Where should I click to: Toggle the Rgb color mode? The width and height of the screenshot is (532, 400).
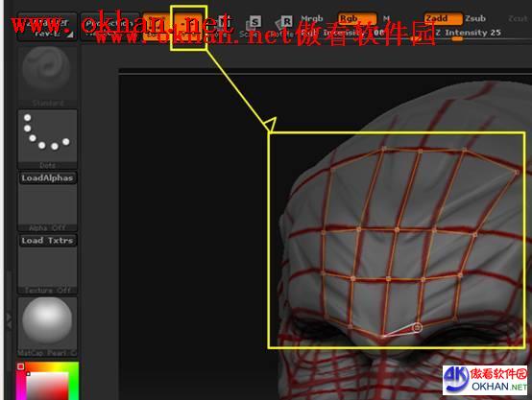click(x=357, y=18)
